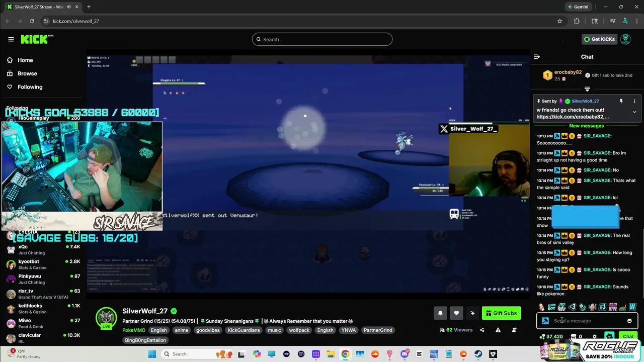644x362 pixels.
Task: Collapse the chat panel
Action: (x=537, y=57)
